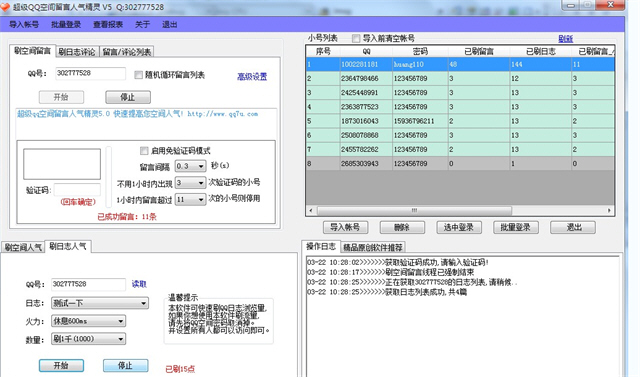
Task: Select account row 1873016043
Action: point(460,121)
